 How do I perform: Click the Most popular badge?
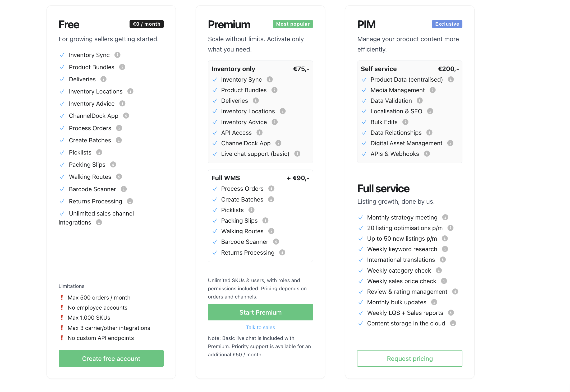point(293,24)
